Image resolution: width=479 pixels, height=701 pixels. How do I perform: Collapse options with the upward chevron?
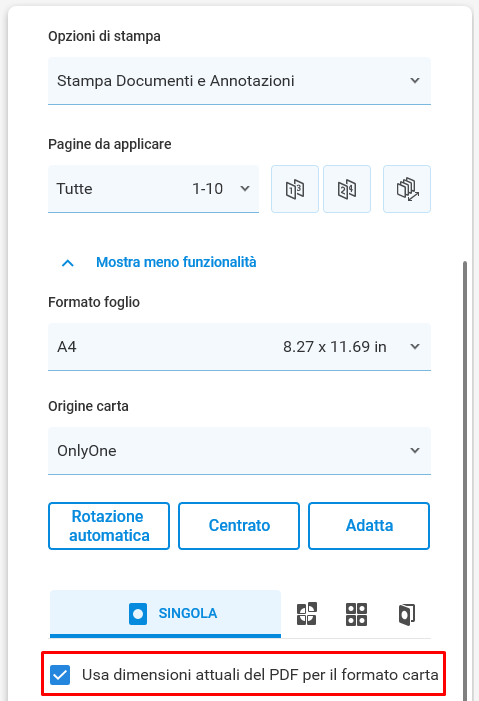[x=68, y=263]
